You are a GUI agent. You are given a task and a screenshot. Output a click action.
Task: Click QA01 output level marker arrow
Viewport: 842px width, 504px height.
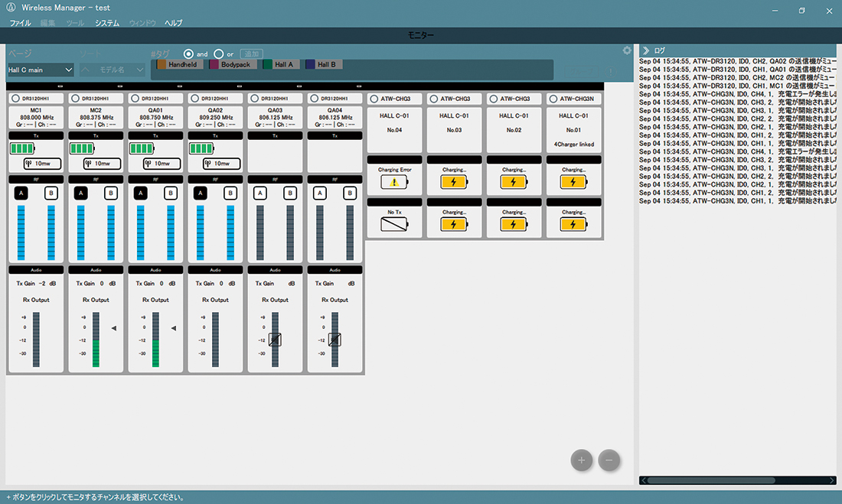(x=174, y=328)
